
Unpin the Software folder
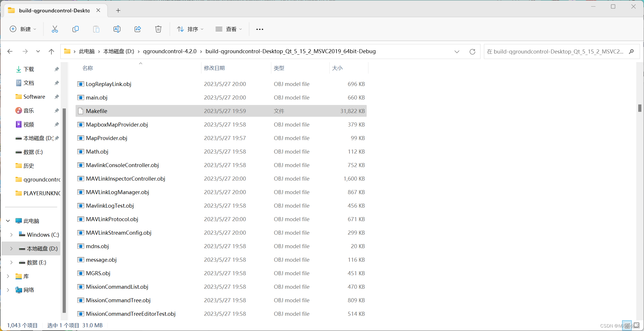[57, 97]
